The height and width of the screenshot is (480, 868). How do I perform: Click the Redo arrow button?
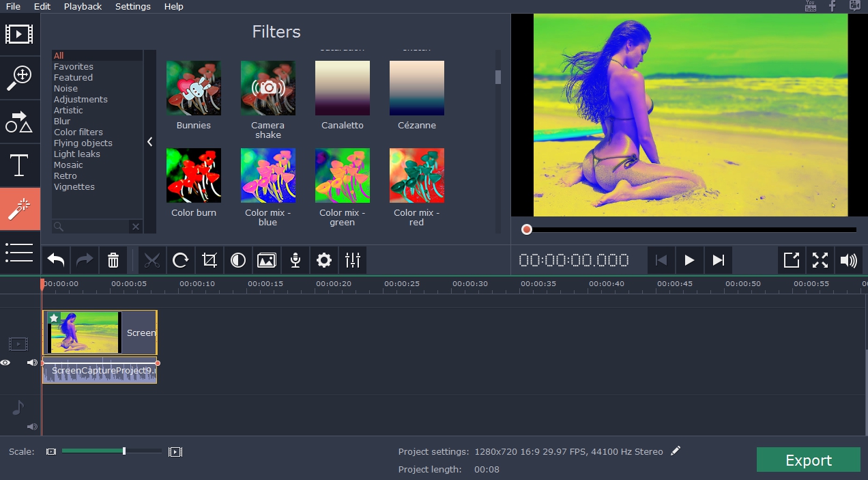[x=85, y=260]
